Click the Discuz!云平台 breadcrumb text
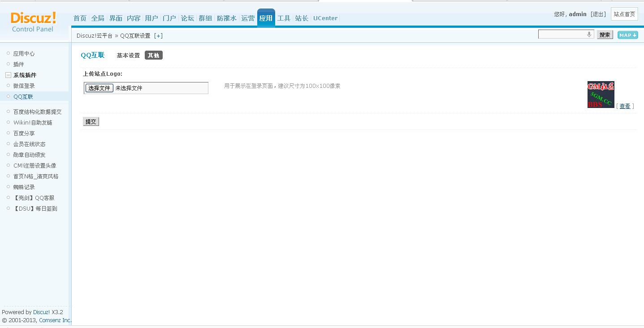 pos(95,36)
